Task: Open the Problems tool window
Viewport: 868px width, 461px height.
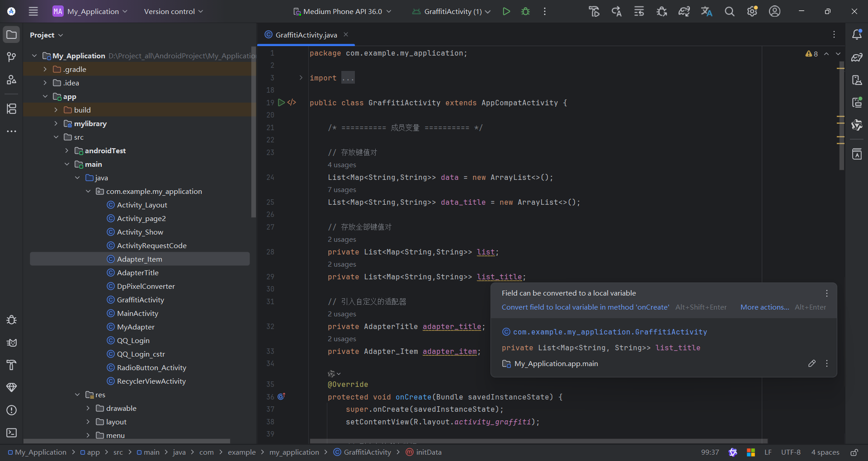Action: (x=12, y=410)
